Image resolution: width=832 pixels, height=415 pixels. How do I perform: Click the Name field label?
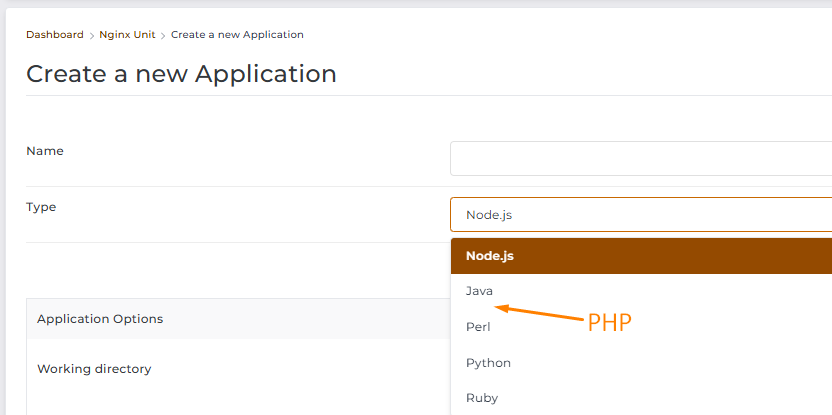point(45,151)
